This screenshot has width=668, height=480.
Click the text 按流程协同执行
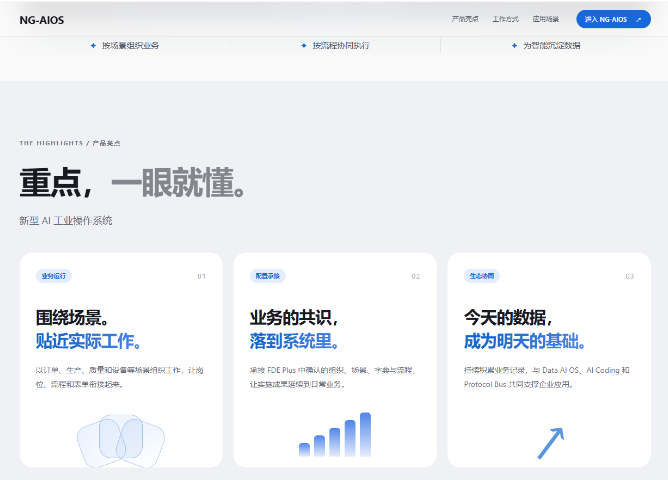tap(341, 46)
